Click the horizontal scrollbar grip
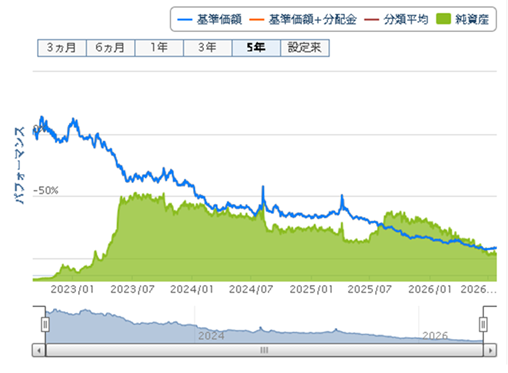The width and height of the screenshot is (508, 373). [264, 350]
